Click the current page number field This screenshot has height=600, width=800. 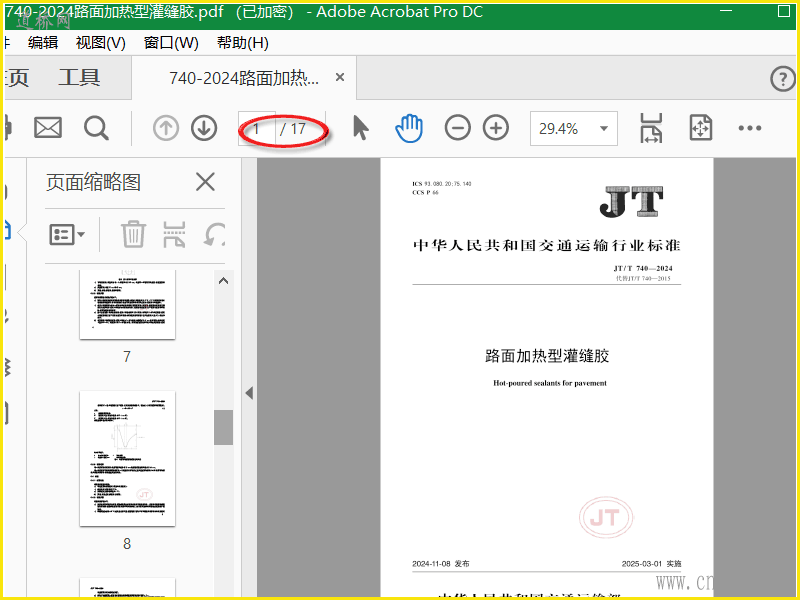tap(257, 129)
